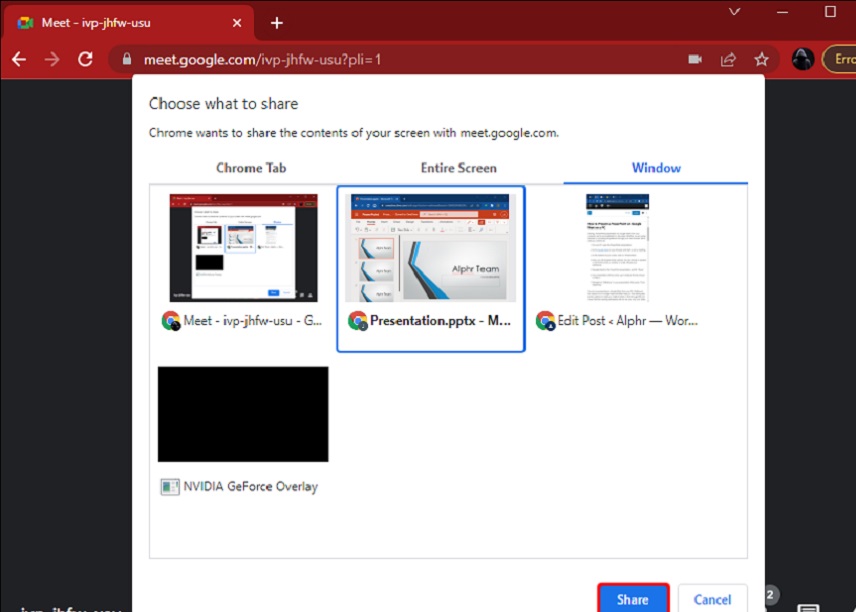Click the share page icon in address bar

(x=728, y=59)
